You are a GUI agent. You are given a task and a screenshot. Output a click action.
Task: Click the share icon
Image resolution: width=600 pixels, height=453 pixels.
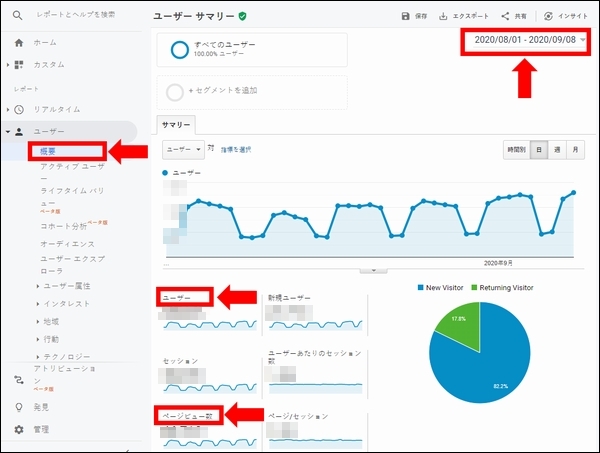(505, 16)
